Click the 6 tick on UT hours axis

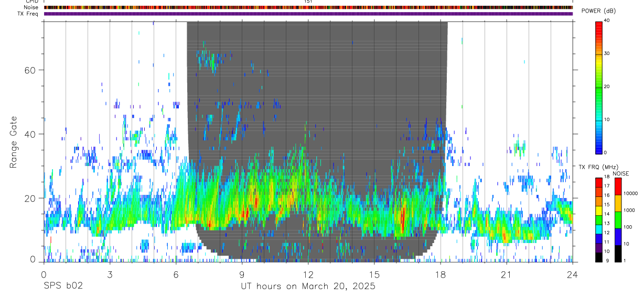point(176,274)
